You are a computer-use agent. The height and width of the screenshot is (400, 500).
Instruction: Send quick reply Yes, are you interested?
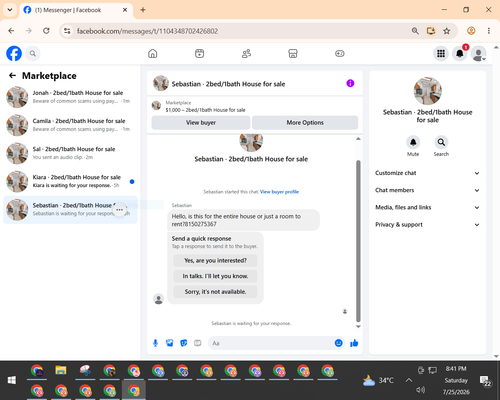(215, 260)
